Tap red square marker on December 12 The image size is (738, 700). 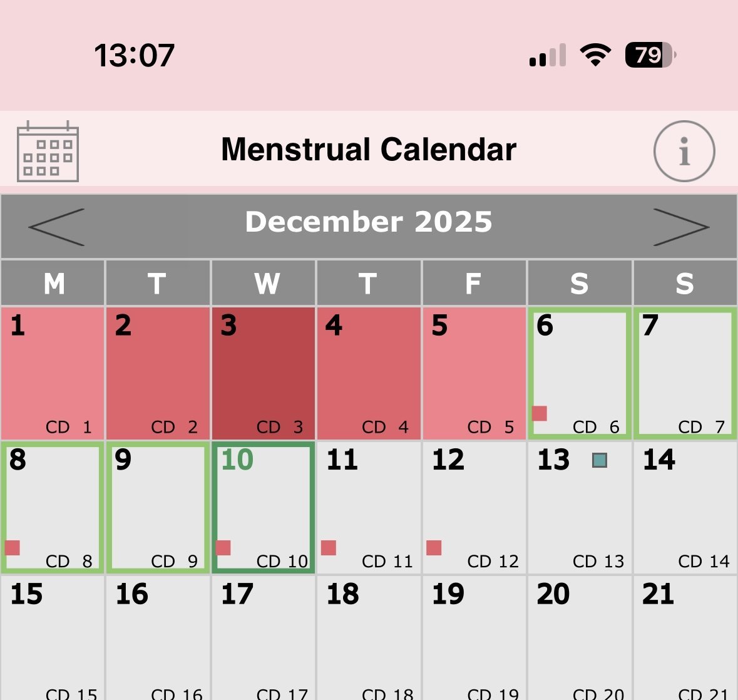coord(434,548)
